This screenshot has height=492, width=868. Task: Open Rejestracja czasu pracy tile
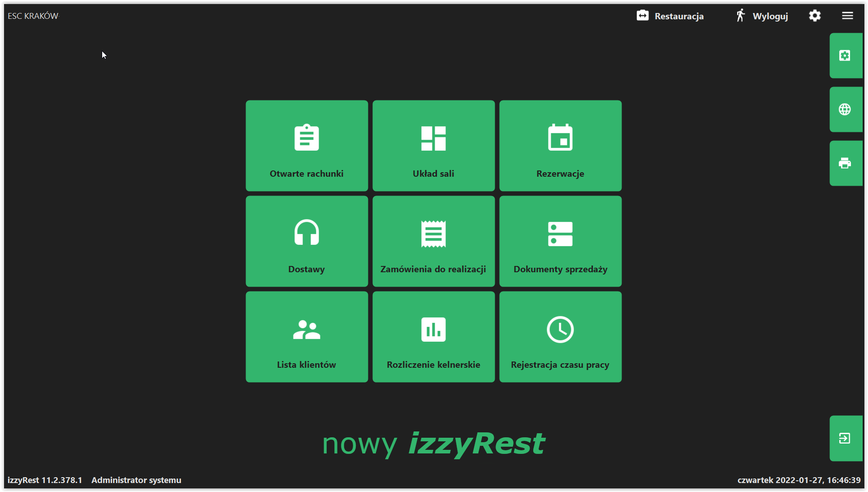point(560,337)
